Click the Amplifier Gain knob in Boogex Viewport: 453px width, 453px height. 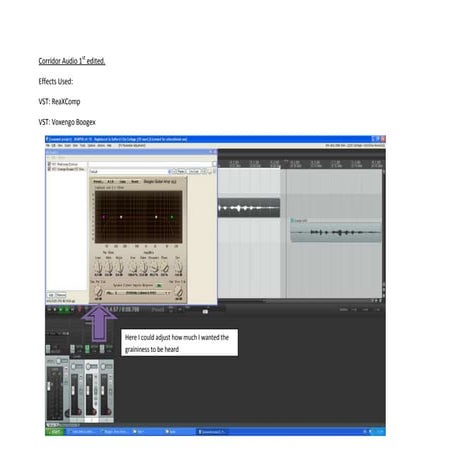pos(144,267)
